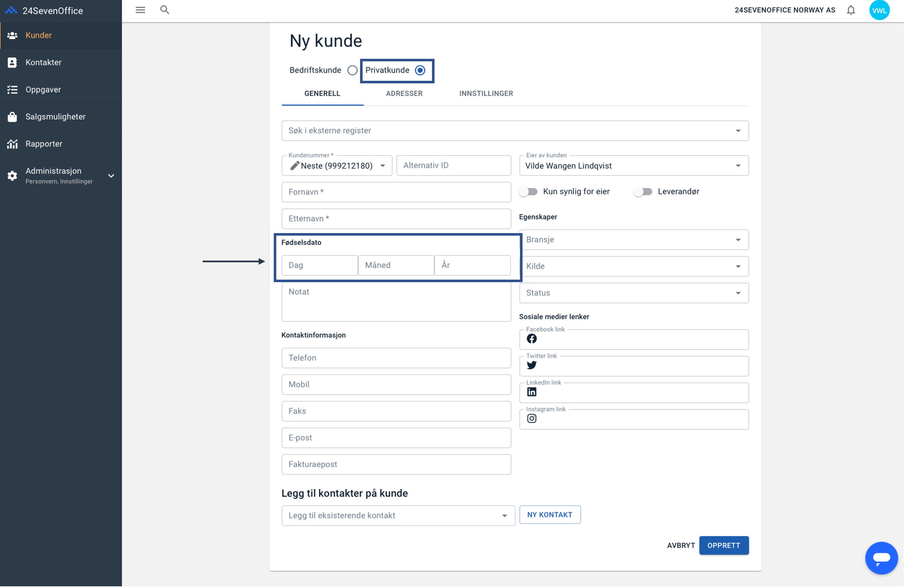Click 24SEVENOFFICE NORWAY AS company name

(x=785, y=10)
